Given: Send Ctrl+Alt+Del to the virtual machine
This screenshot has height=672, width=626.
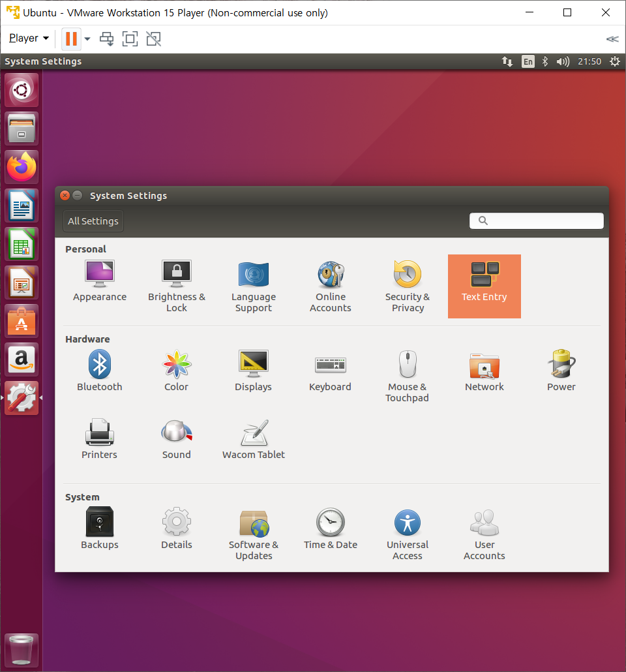Looking at the screenshot, I should [107, 38].
